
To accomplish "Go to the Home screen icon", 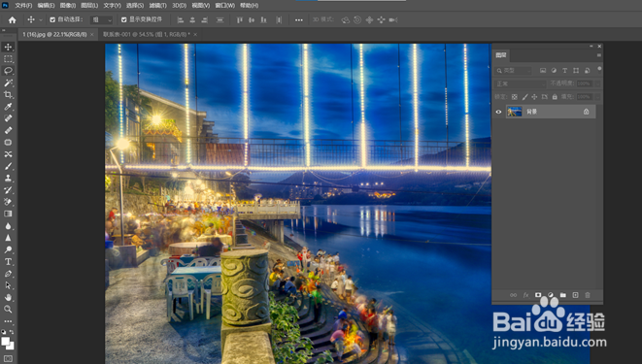I will pos(13,19).
